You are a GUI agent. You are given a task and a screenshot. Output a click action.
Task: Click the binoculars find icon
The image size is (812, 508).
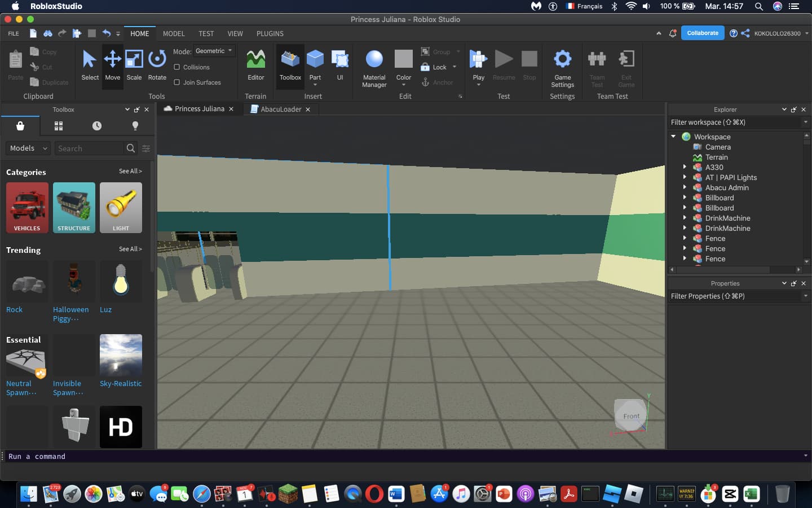[x=48, y=33]
